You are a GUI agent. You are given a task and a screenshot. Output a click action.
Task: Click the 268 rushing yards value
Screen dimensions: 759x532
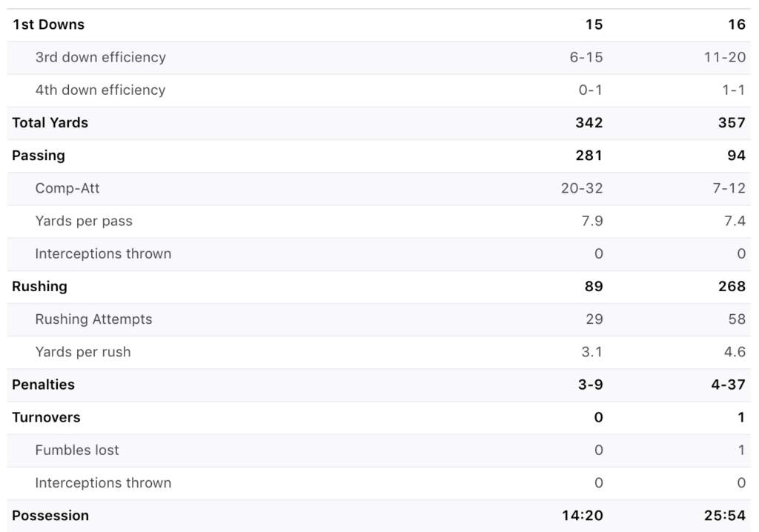(x=732, y=287)
